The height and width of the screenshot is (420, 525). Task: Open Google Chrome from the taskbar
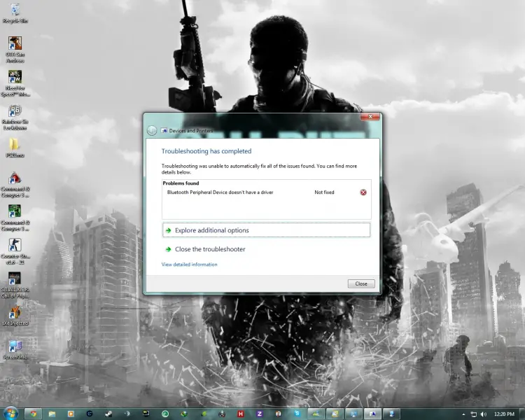(33, 414)
